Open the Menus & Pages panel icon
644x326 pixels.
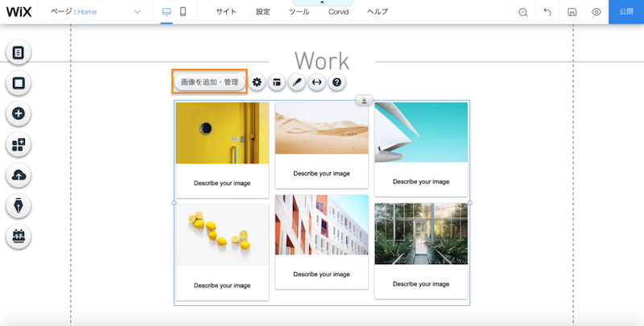19,52
